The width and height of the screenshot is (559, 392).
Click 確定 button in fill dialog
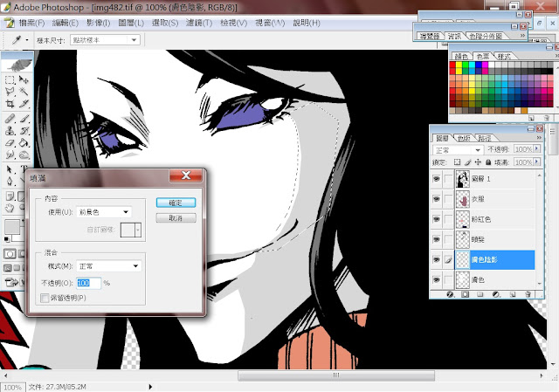point(176,203)
